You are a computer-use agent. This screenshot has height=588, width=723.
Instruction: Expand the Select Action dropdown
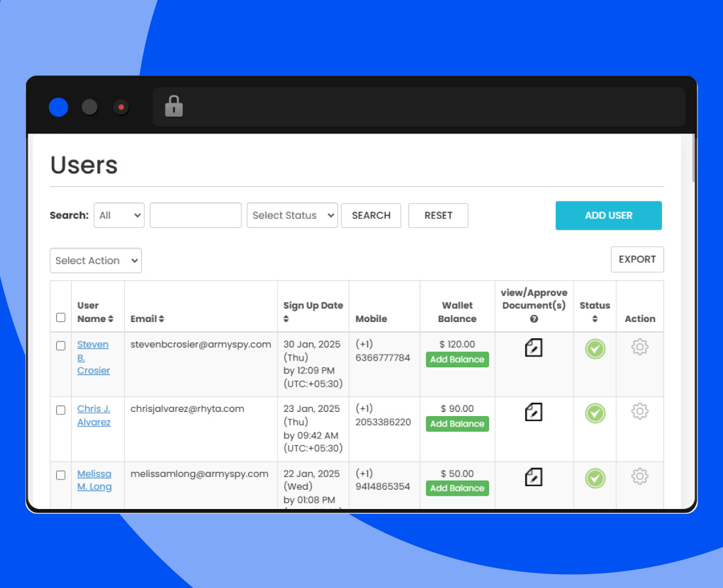[95, 261]
